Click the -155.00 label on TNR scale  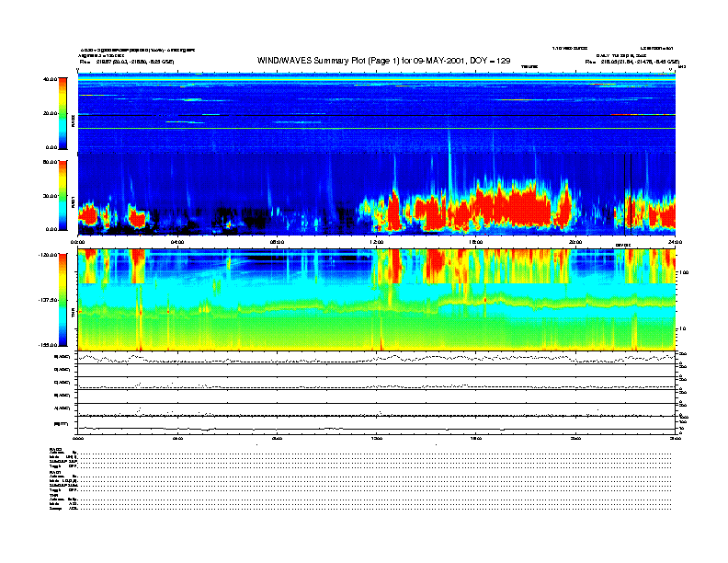click(48, 345)
